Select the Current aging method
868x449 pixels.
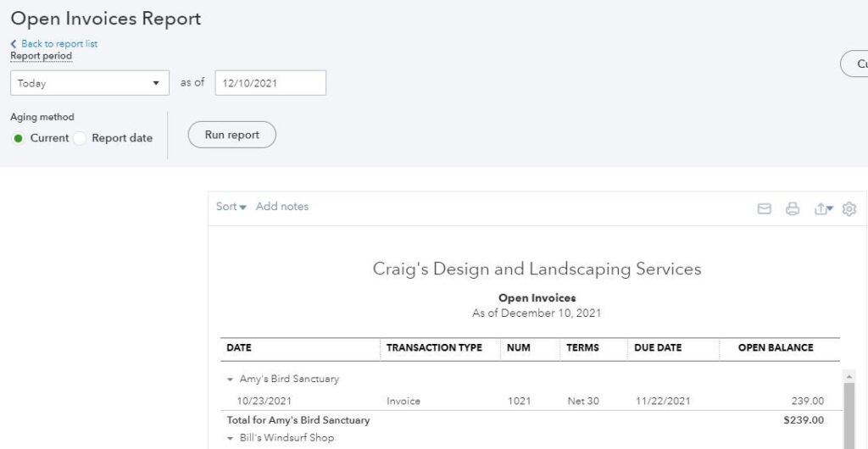click(x=19, y=138)
